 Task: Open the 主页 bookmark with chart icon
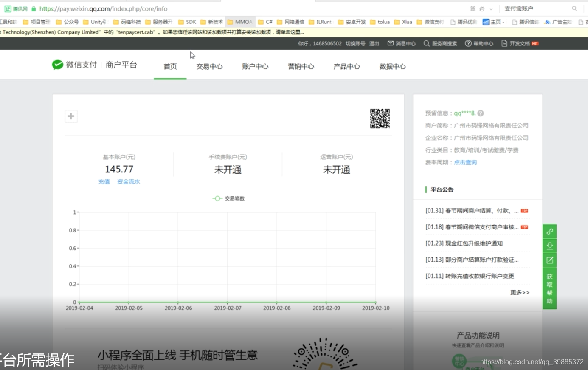tap(493, 22)
